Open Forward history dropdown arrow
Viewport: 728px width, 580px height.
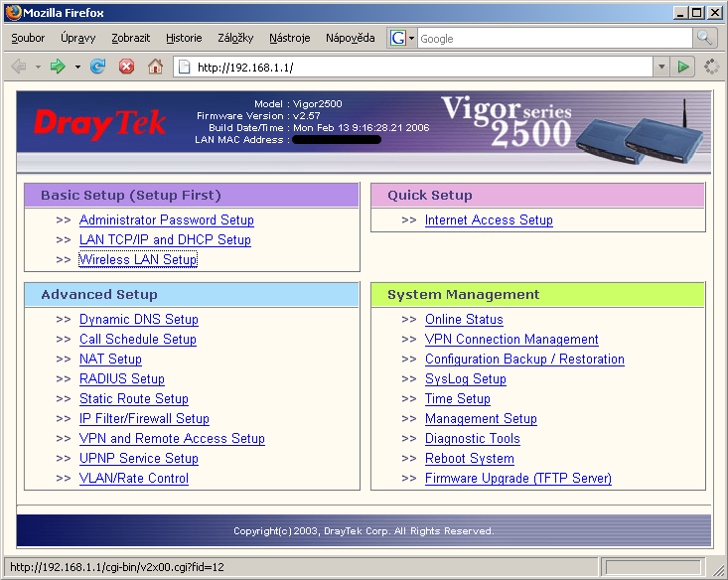(x=77, y=68)
